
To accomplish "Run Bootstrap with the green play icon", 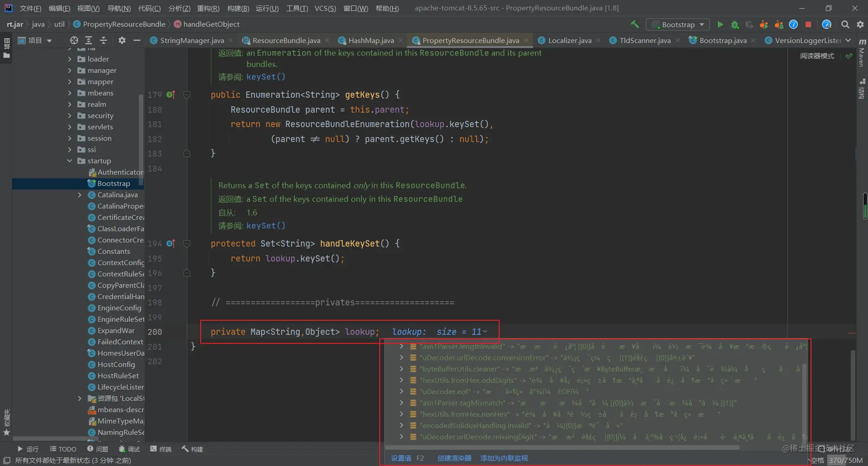I will pos(720,24).
